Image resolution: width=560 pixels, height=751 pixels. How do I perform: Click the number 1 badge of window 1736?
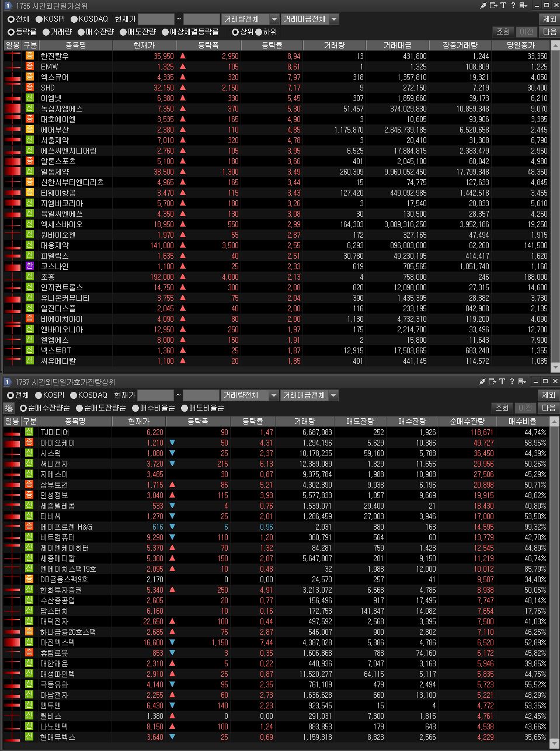tap(8, 5)
